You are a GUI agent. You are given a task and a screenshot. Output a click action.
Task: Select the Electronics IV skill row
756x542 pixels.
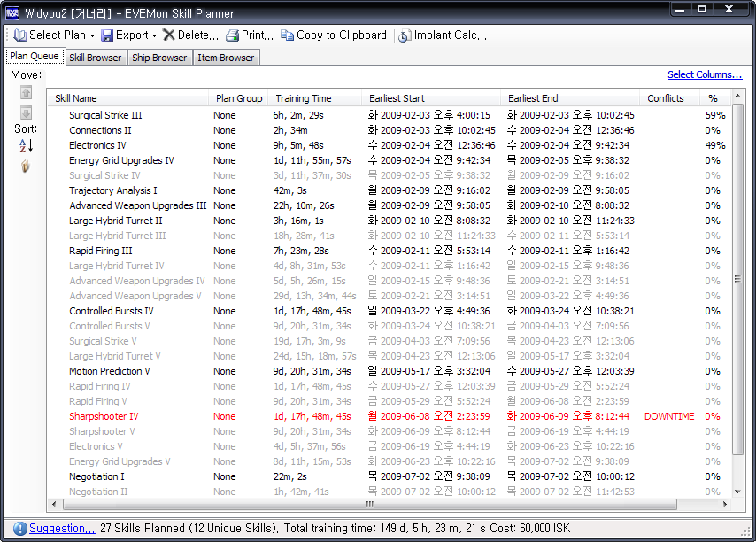point(390,145)
